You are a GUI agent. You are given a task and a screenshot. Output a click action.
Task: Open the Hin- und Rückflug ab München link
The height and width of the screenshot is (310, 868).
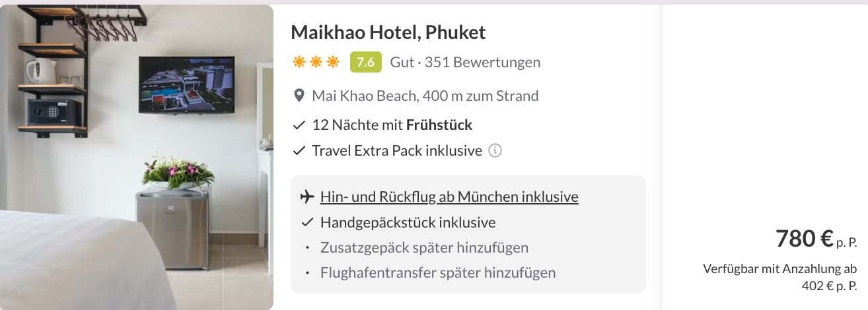click(x=449, y=197)
